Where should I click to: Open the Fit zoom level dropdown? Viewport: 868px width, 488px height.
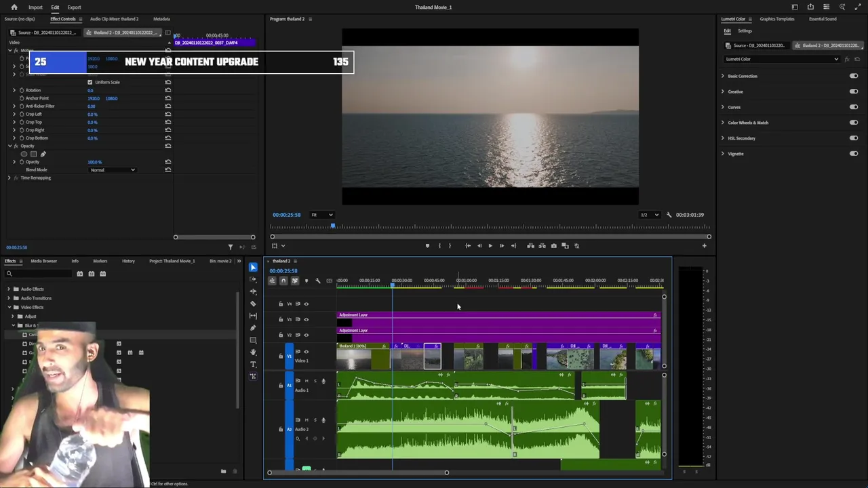[x=321, y=215]
